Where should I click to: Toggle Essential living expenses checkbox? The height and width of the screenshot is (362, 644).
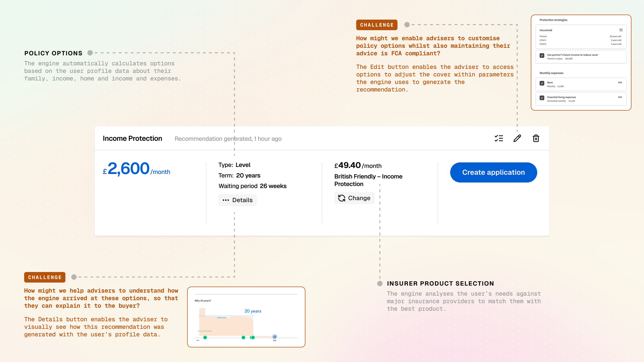(542, 98)
